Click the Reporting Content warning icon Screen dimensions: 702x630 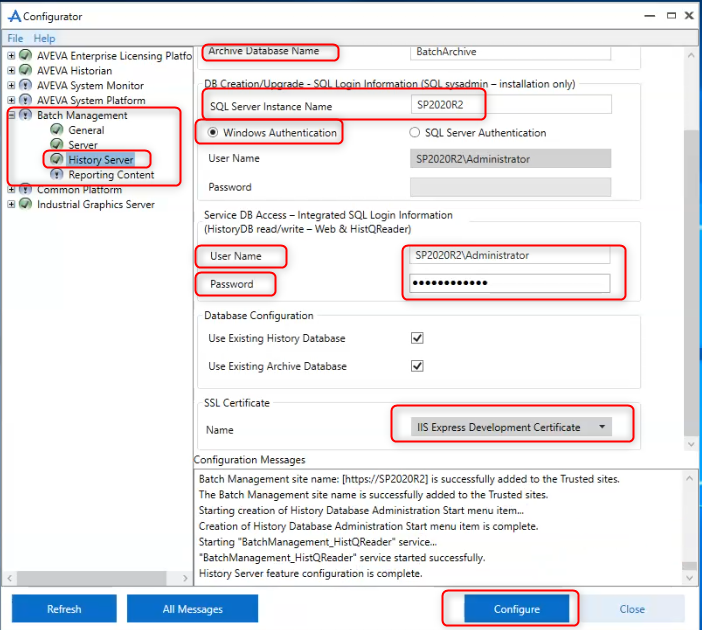pyautogui.click(x=56, y=174)
